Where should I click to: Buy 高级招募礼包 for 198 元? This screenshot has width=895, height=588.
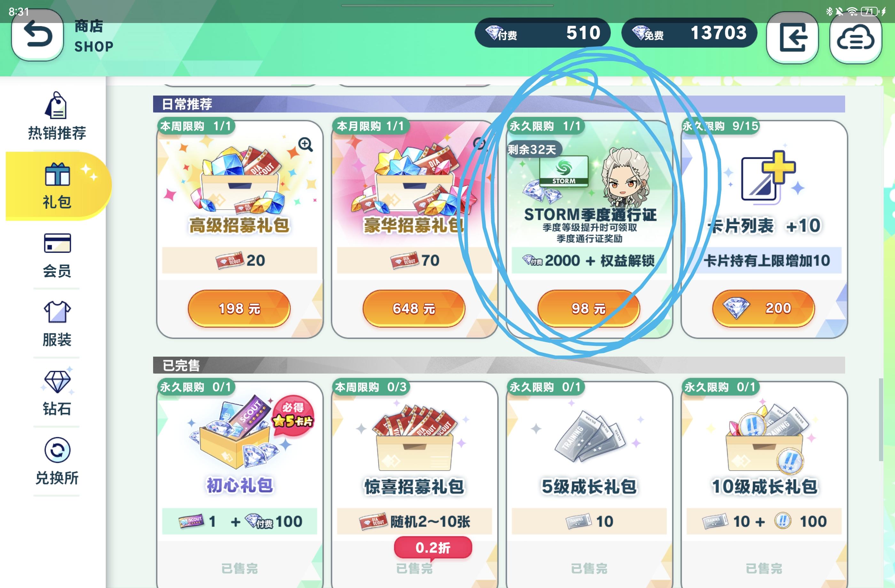pyautogui.click(x=239, y=308)
